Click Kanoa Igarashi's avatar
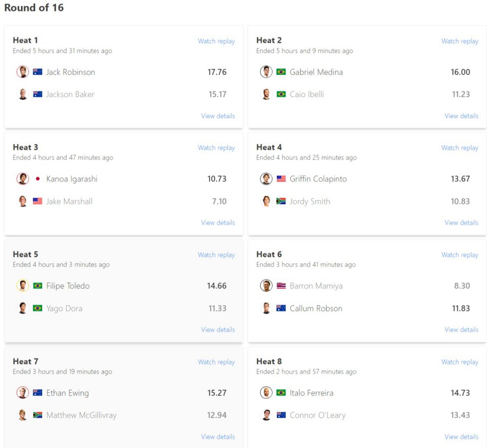This screenshot has width=487, height=448. click(x=23, y=179)
